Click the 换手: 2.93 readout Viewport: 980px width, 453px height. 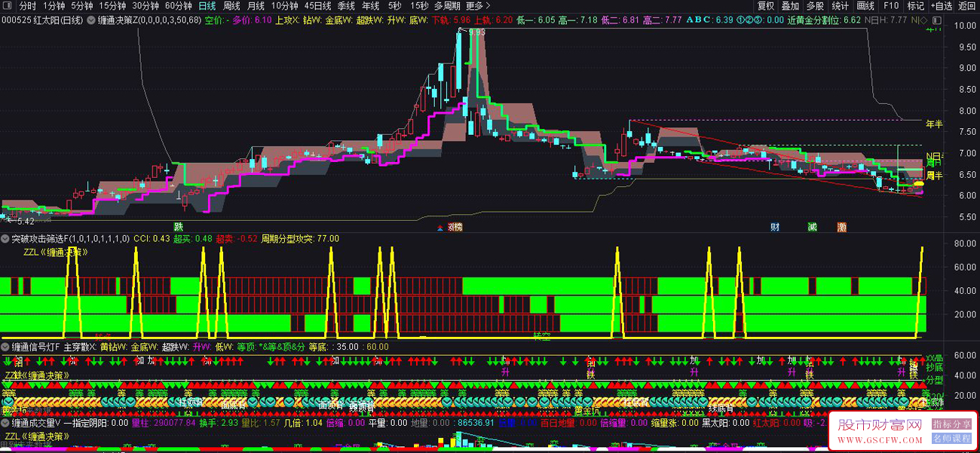(219, 424)
